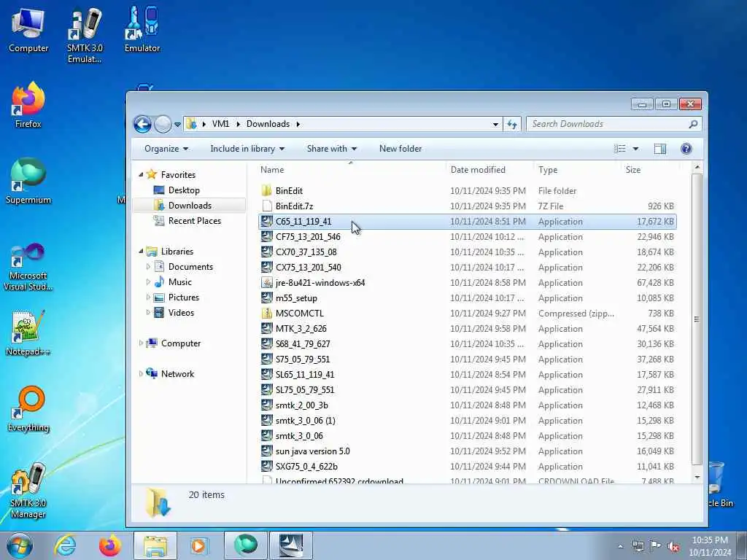The height and width of the screenshot is (560, 747).
Task: Open Firefox from the taskbar
Action: (x=109, y=545)
